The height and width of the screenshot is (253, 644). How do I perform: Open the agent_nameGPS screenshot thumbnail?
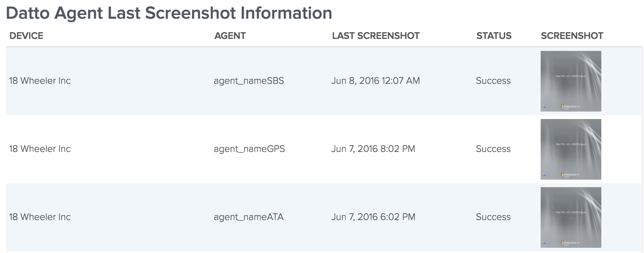571,149
